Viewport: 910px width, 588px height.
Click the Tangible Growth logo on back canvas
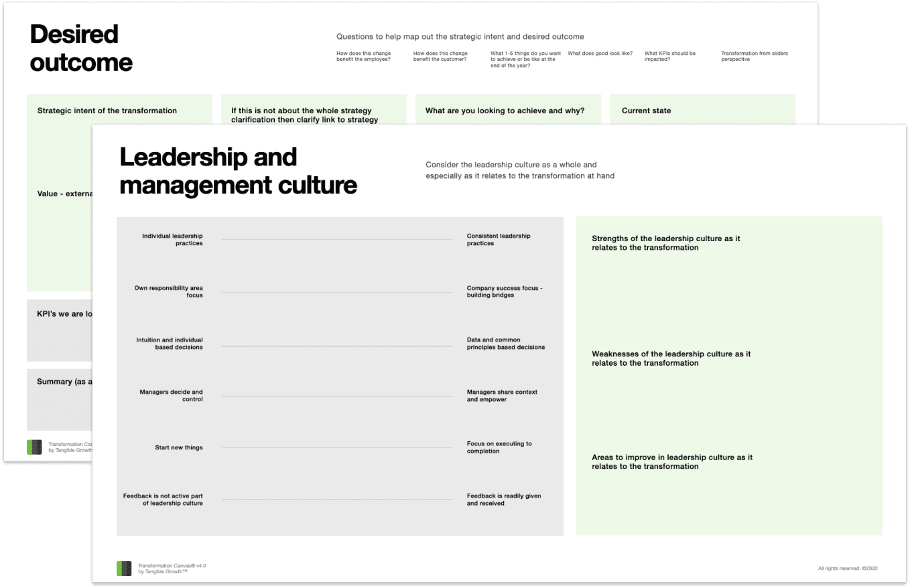coord(34,447)
